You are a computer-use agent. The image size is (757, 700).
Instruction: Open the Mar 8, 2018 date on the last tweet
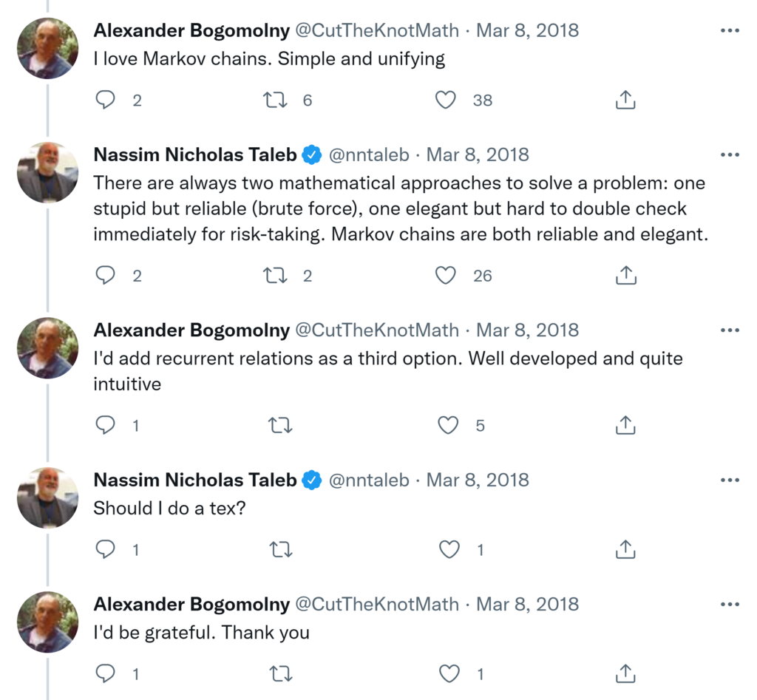tap(527, 604)
